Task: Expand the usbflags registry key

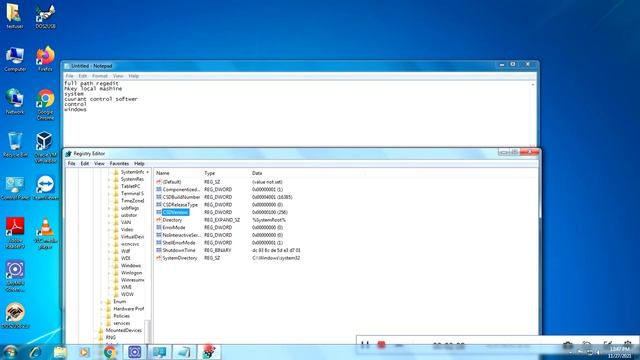Action: pyautogui.click(x=109, y=208)
